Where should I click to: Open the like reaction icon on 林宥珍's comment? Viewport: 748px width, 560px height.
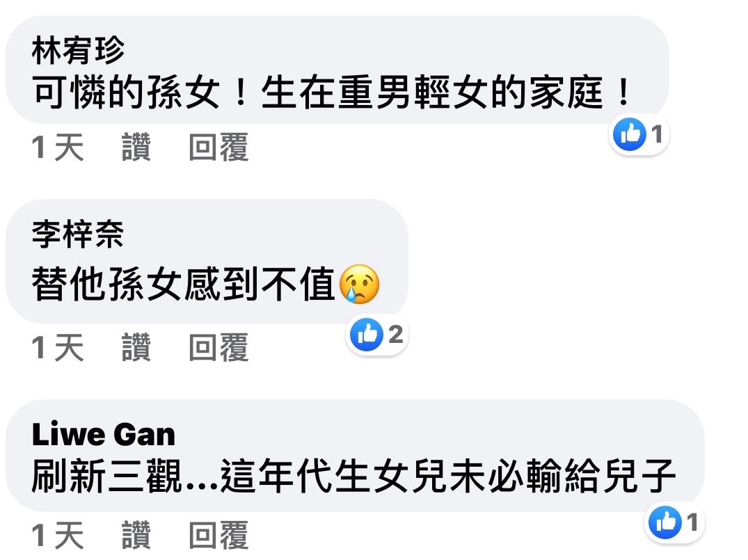pyautogui.click(x=629, y=134)
